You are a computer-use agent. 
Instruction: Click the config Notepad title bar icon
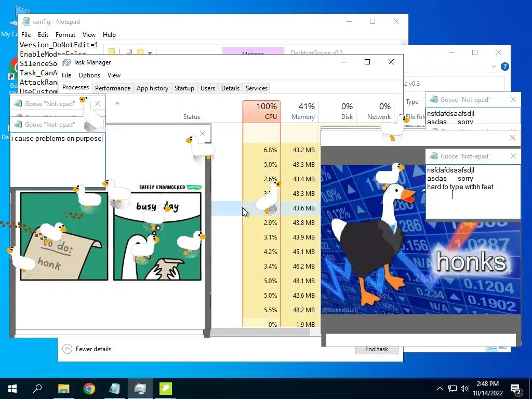(x=26, y=21)
